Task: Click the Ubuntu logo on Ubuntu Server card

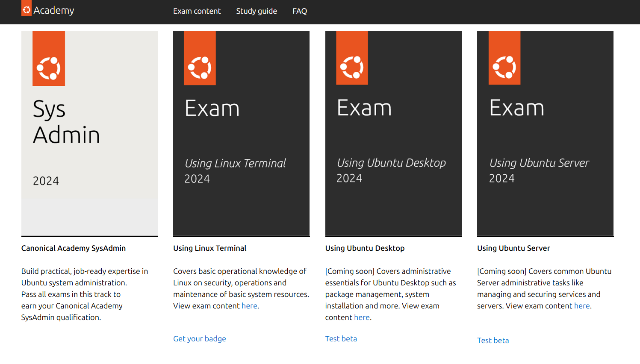Action: click(x=504, y=67)
